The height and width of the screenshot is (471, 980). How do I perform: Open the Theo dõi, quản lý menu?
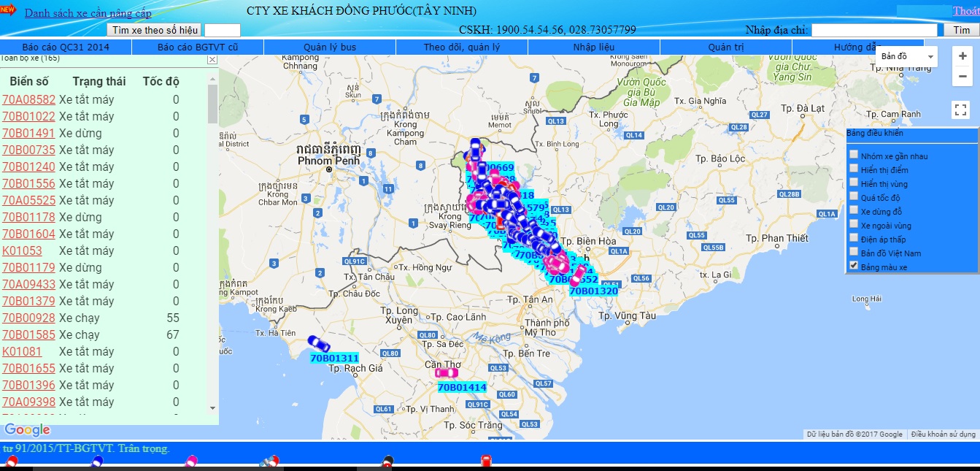pyautogui.click(x=462, y=47)
